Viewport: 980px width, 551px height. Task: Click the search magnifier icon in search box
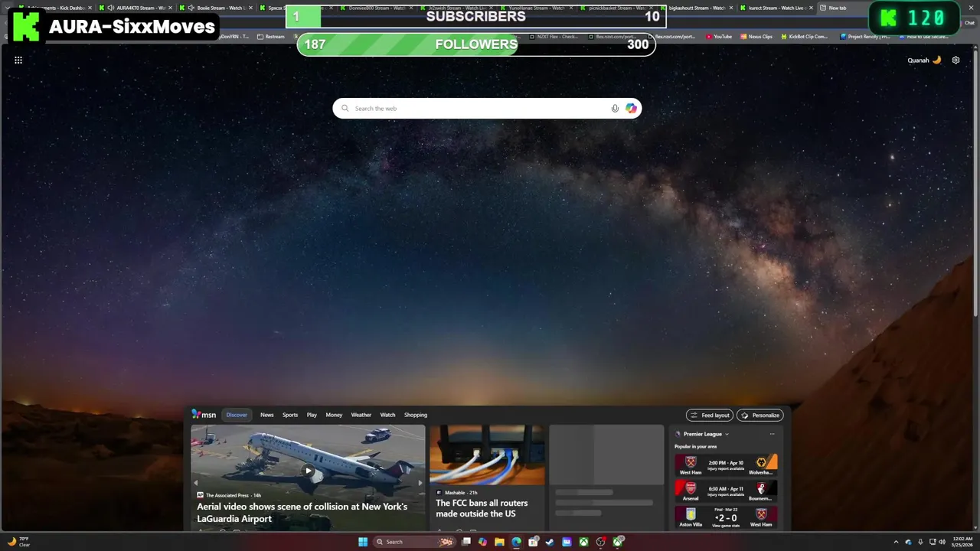(x=345, y=109)
